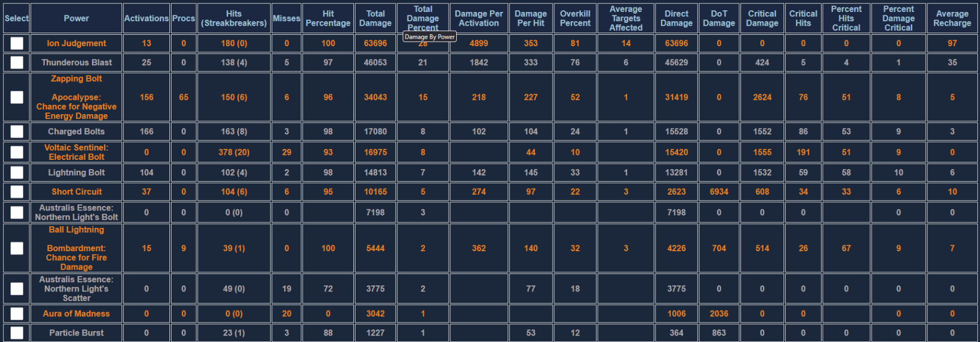Screen dimensions: 980x342
Task: Click Charged Bolts total damage 17080
Action: [x=376, y=132]
